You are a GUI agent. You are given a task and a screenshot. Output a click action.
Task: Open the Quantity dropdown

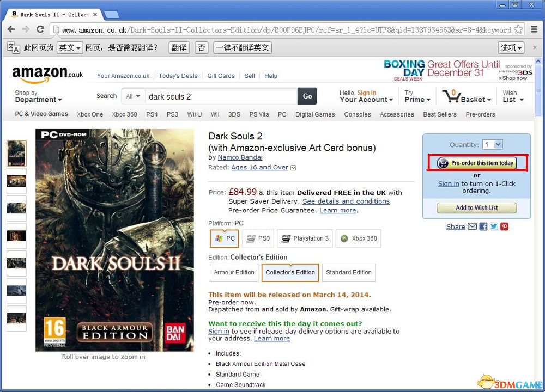coord(493,144)
